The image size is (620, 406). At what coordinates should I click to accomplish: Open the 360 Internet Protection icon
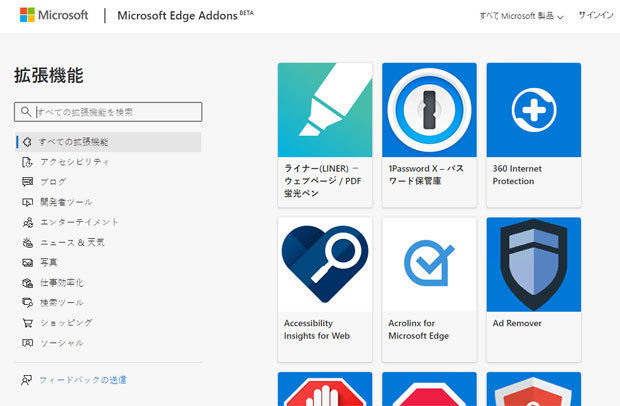[533, 110]
